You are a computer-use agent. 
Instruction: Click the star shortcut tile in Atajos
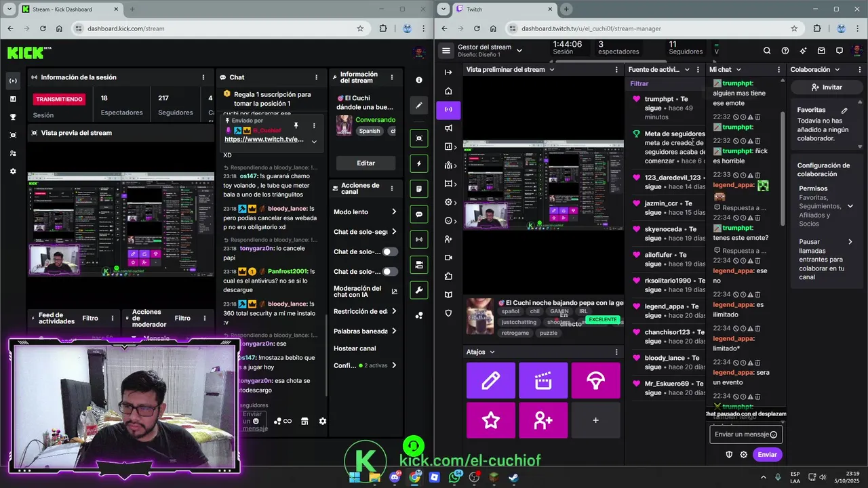(491, 420)
